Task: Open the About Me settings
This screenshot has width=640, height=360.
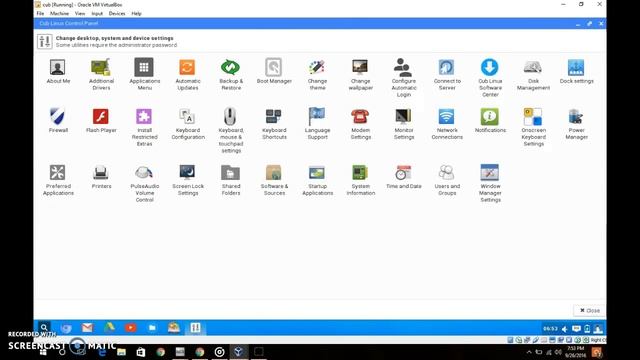Action: point(58,71)
